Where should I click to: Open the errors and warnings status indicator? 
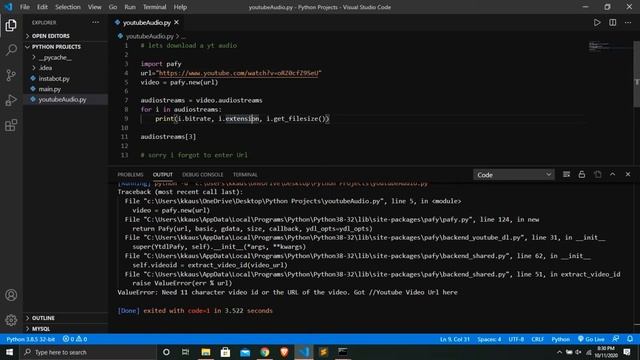(x=75, y=339)
